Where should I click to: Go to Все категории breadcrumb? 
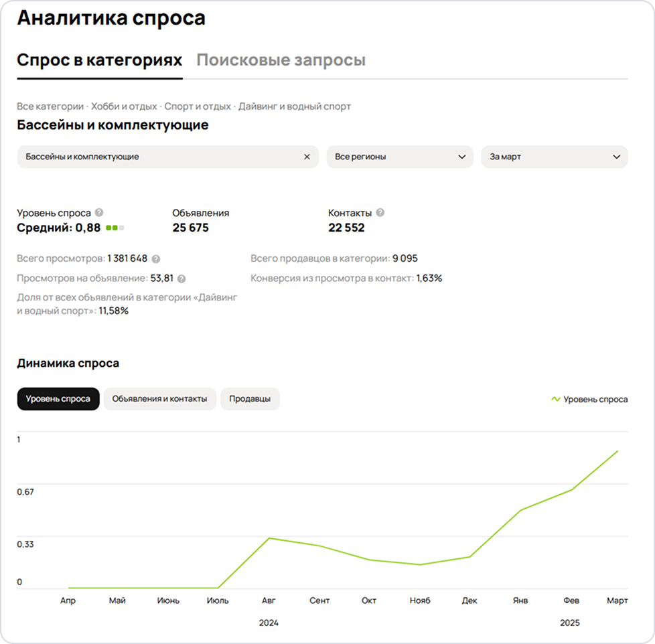50,106
